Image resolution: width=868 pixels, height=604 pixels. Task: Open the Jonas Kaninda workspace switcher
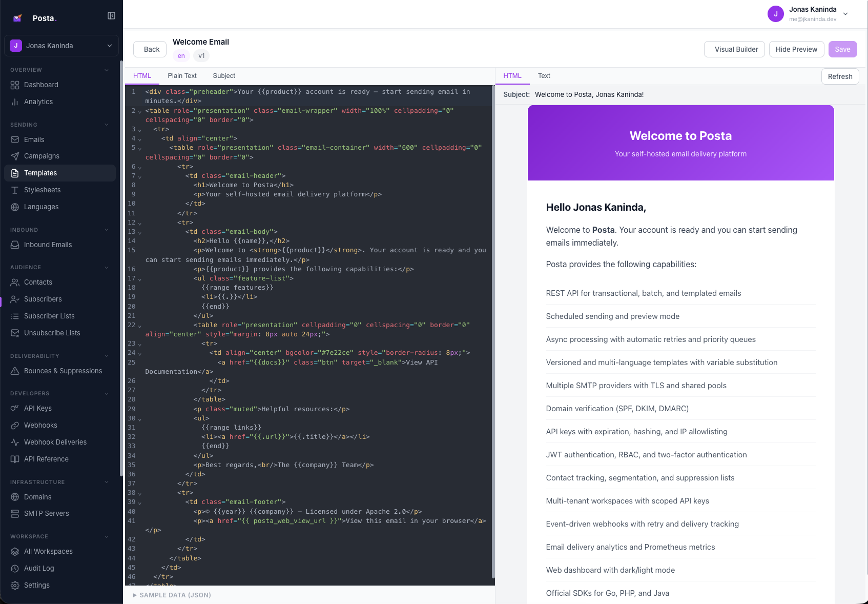(x=61, y=46)
